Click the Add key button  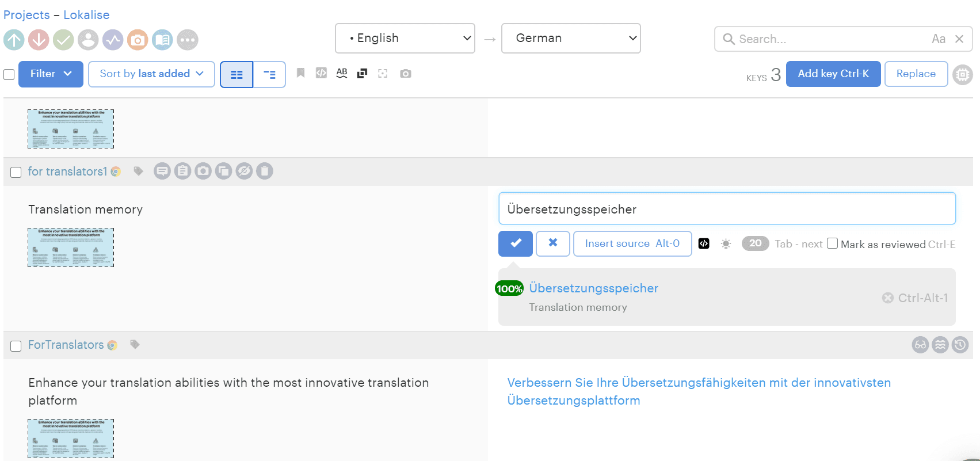point(833,74)
